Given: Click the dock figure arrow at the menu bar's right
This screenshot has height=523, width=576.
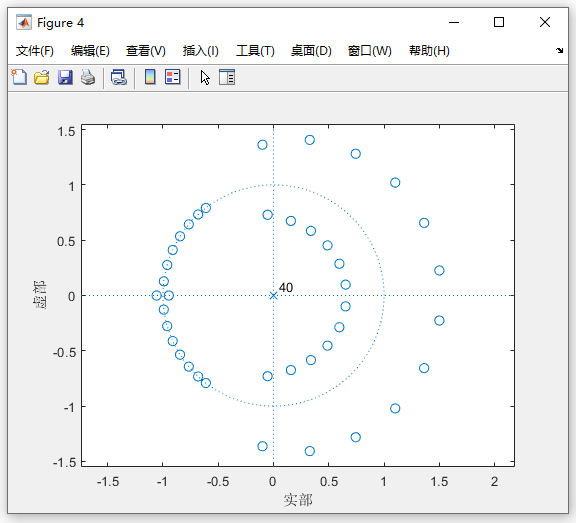Looking at the screenshot, I should (559, 51).
